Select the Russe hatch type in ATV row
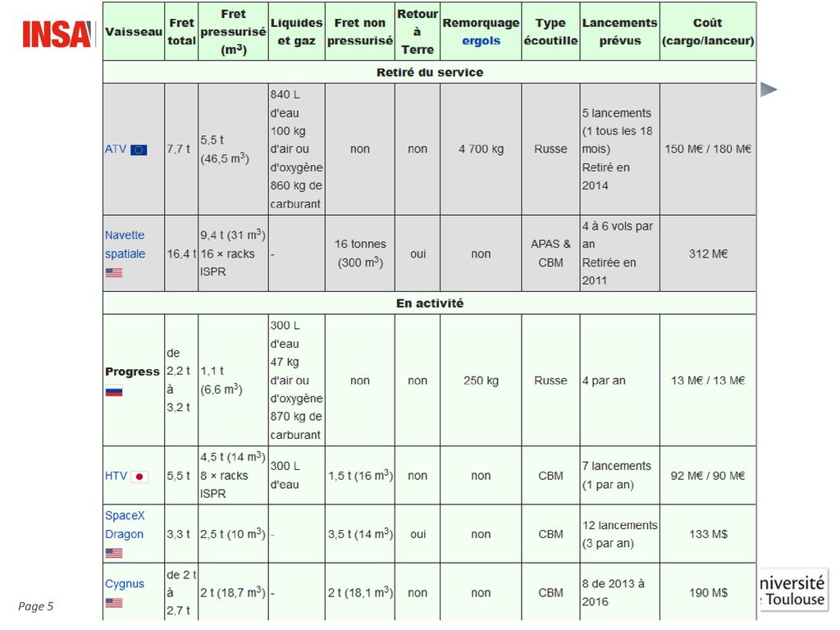 pos(550,149)
